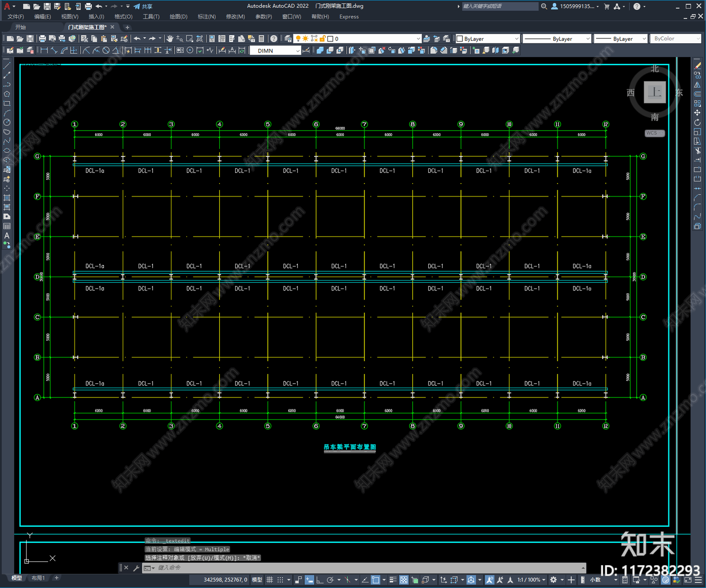Click the Aligned dimension tool
The width and height of the screenshot is (706, 588).
coord(54,50)
